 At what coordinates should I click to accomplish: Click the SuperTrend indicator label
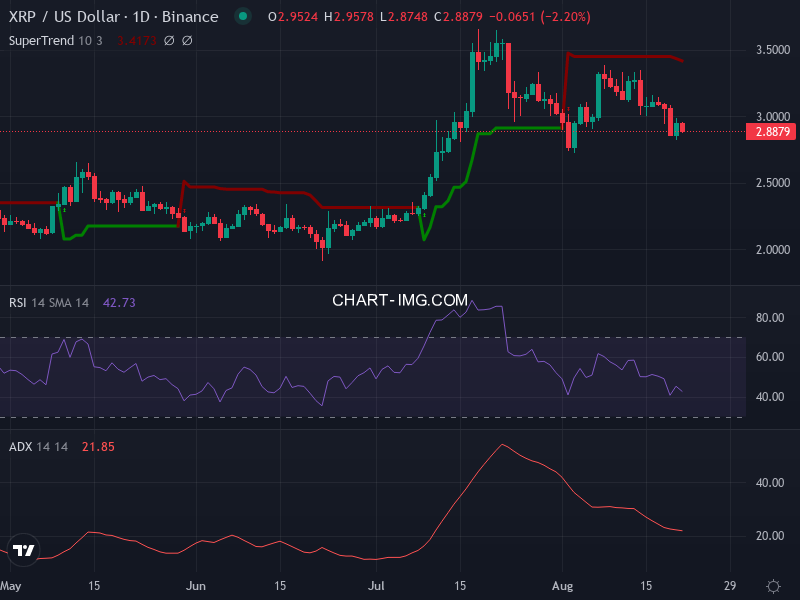coord(41,40)
